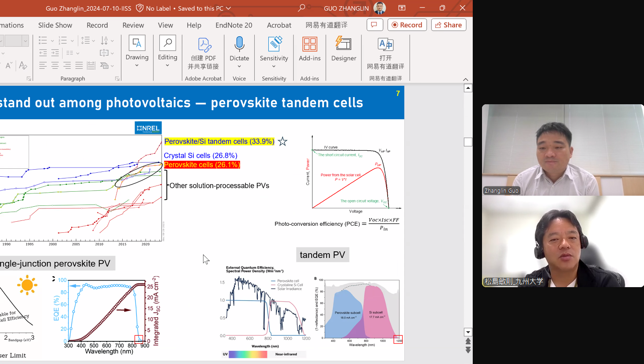Click the Dictate microphone icon
This screenshot has height=364, width=644.
239,44
